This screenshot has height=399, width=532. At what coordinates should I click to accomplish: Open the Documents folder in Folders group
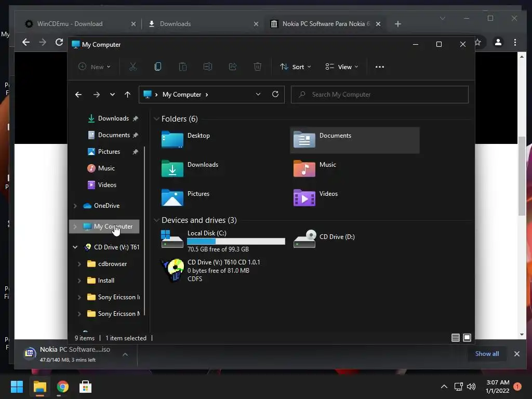354,140
